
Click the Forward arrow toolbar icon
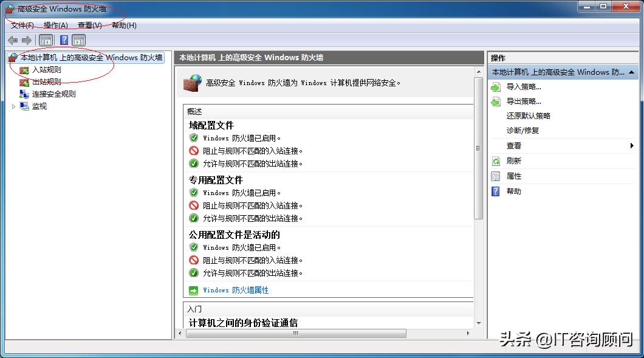coord(27,40)
